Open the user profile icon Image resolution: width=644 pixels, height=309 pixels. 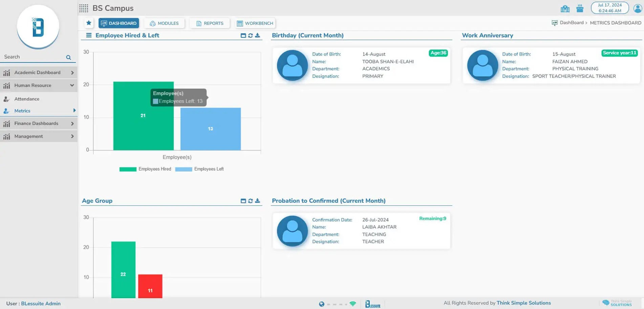pos(638,8)
